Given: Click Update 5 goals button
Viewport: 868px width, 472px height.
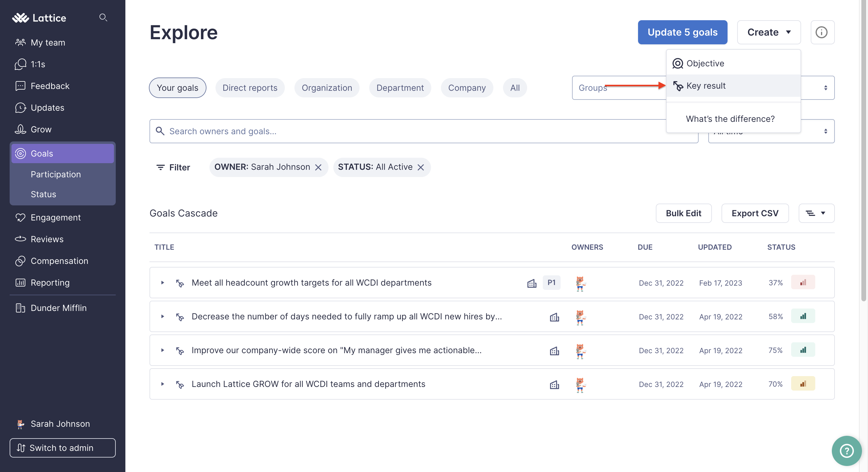Looking at the screenshot, I should click(682, 32).
